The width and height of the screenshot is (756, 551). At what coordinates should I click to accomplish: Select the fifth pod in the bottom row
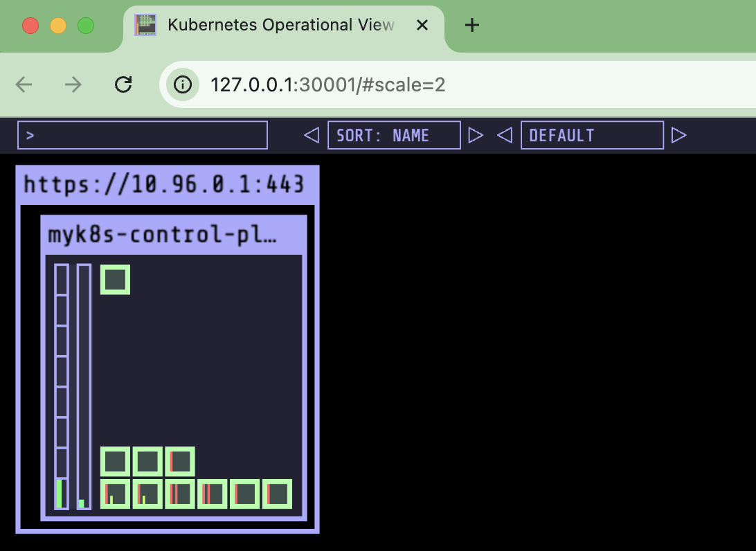click(x=244, y=494)
